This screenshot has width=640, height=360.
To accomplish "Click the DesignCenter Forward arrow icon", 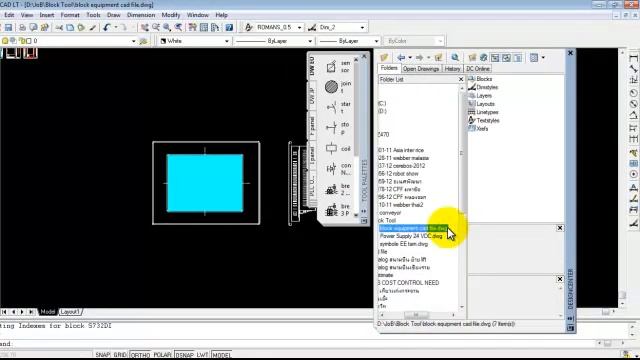I will tap(420, 58).
